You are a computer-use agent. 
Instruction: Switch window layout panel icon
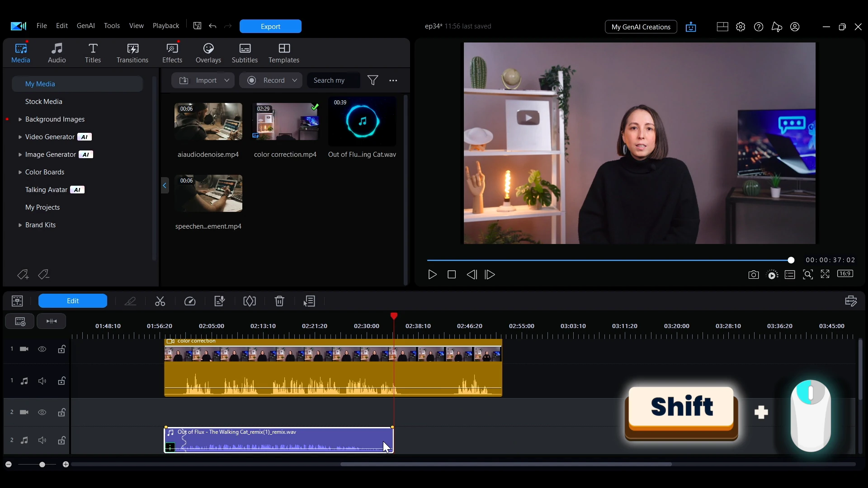pos(722,27)
